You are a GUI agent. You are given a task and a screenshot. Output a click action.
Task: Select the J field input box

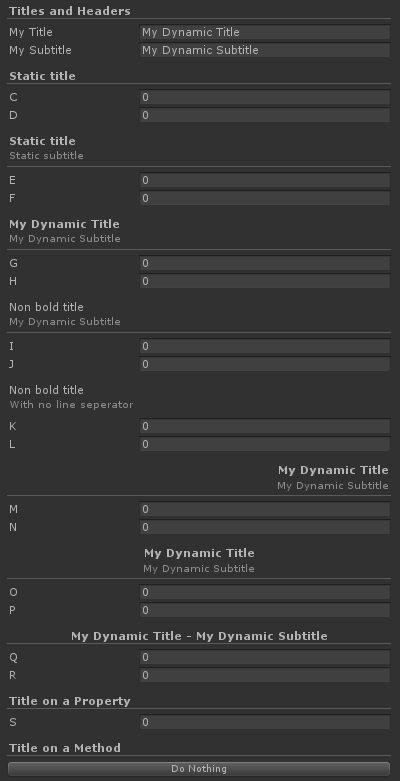(265, 364)
